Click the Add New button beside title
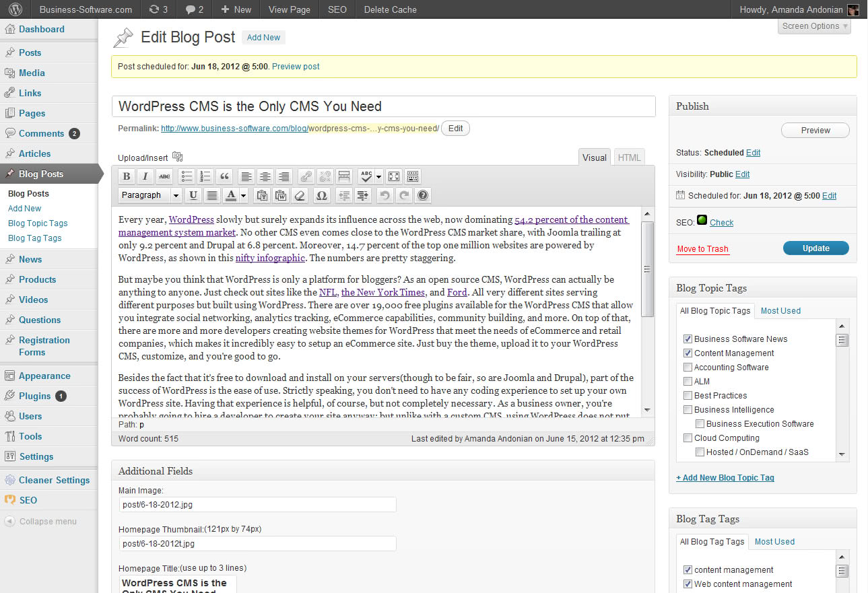 click(x=263, y=38)
